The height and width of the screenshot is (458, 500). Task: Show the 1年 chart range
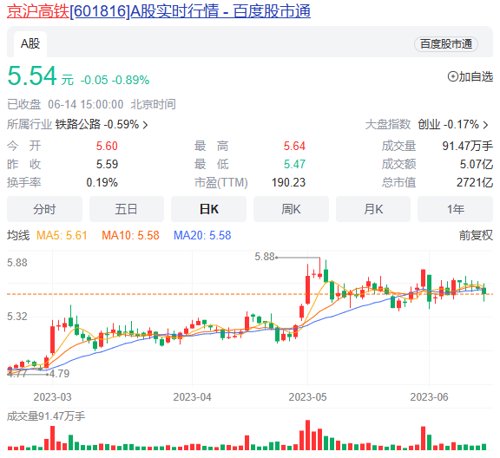coord(455,209)
